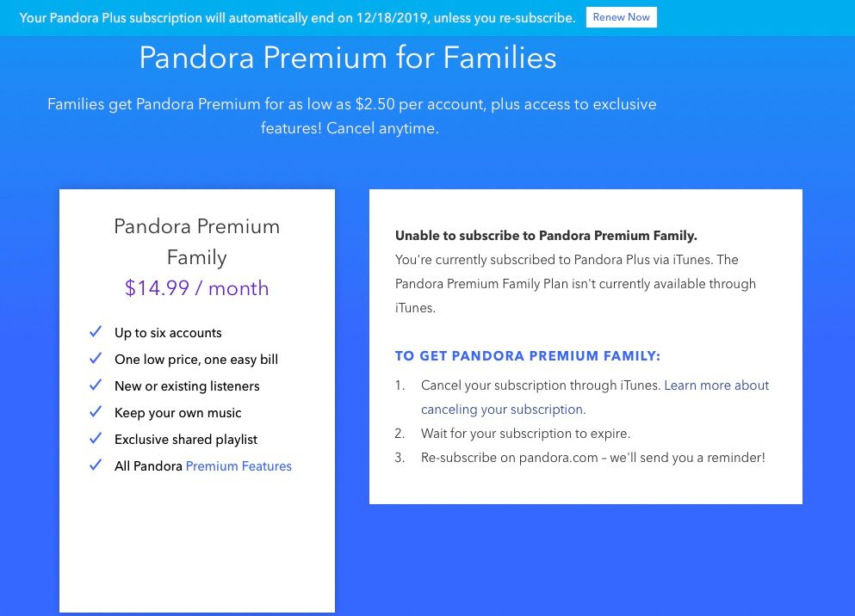This screenshot has height=616, width=855.
Task: Click step 3, Re-subscribe on pandora.com
Action: [x=592, y=458]
